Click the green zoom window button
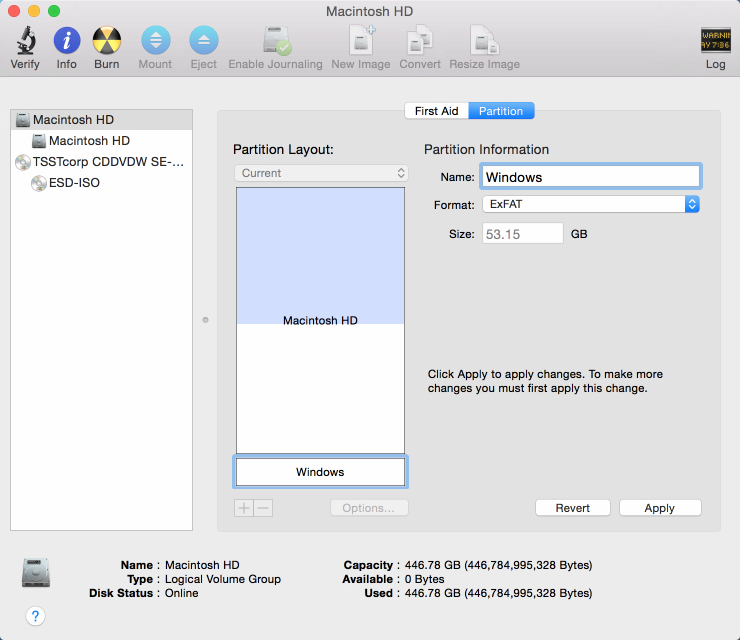 tap(54, 11)
